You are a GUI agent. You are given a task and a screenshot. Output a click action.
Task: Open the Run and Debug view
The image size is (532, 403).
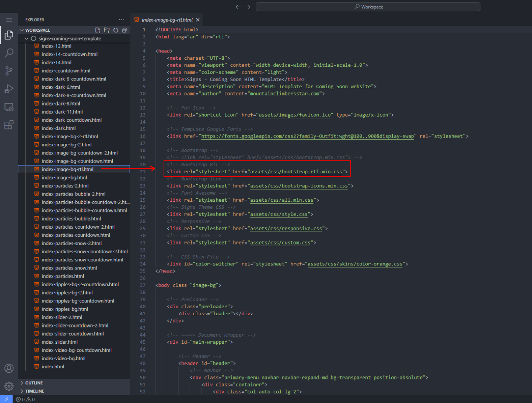click(9, 89)
